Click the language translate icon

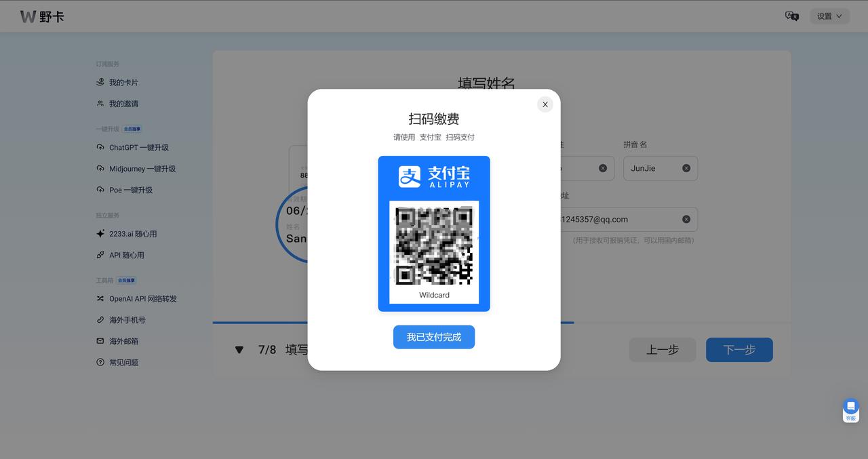[791, 16]
